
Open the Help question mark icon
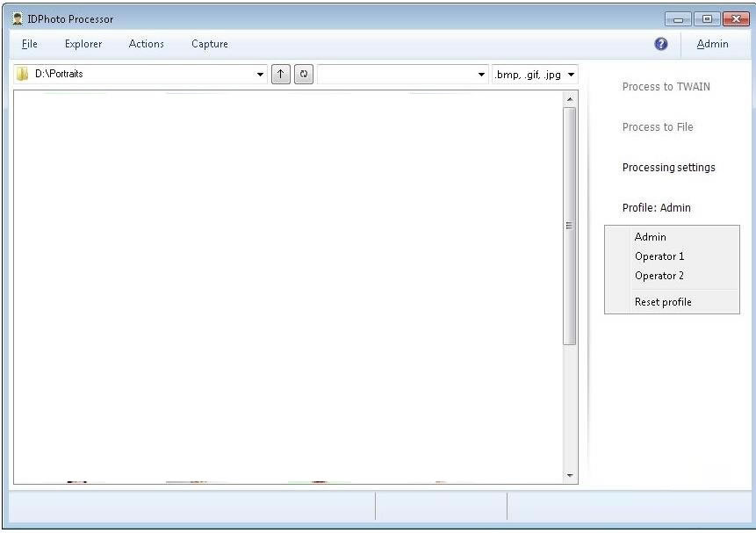pyautogui.click(x=661, y=43)
